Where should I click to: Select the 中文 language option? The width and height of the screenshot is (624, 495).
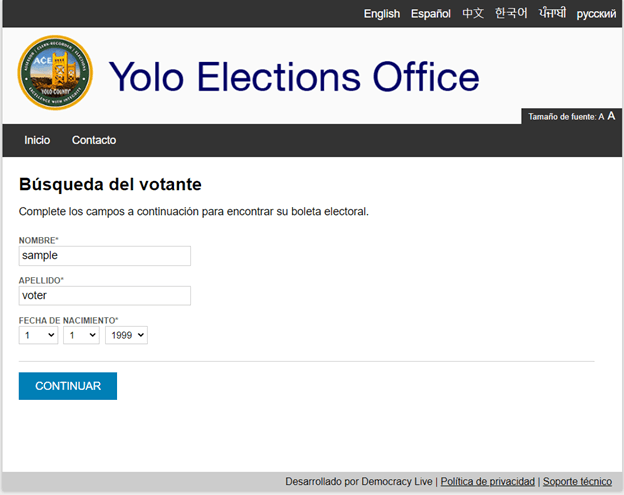473,14
